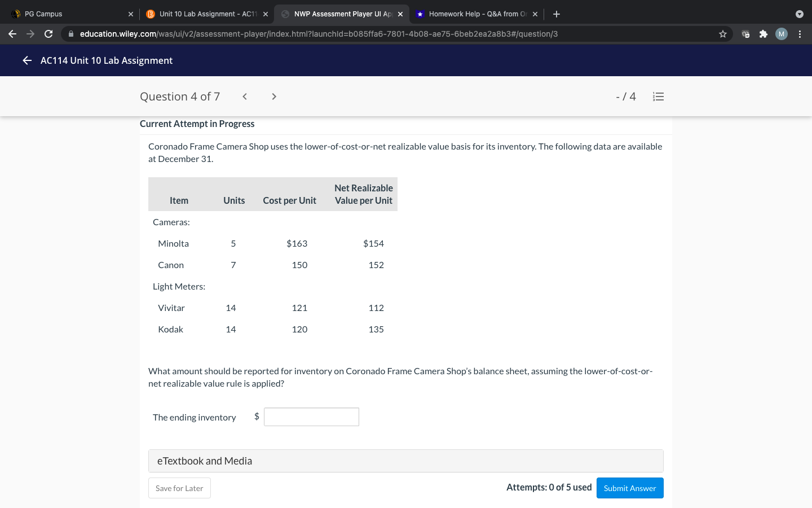Click Minolta cost per unit $163
The height and width of the screenshot is (508, 812).
297,243
